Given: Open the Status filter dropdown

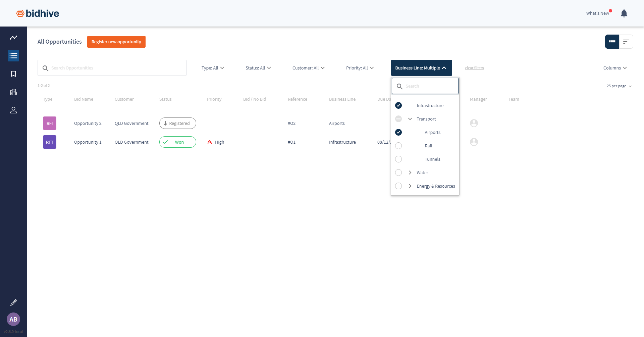Looking at the screenshot, I should click(258, 68).
